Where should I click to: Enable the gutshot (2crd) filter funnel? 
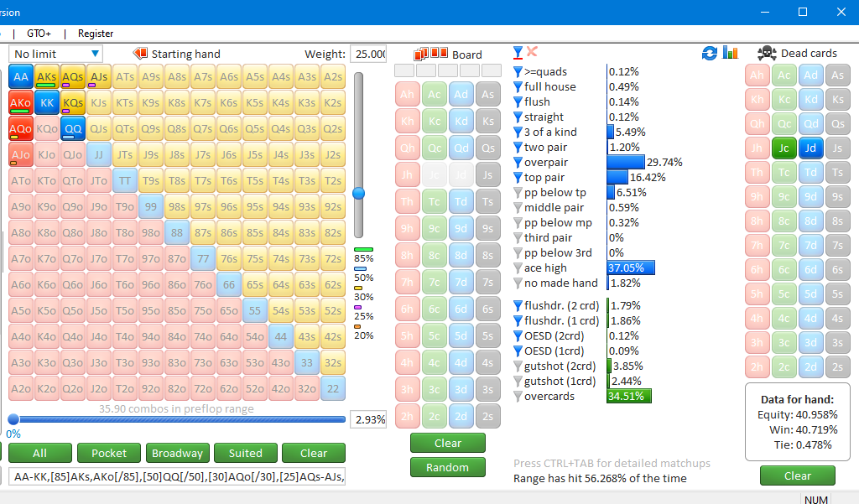click(x=518, y=366)
